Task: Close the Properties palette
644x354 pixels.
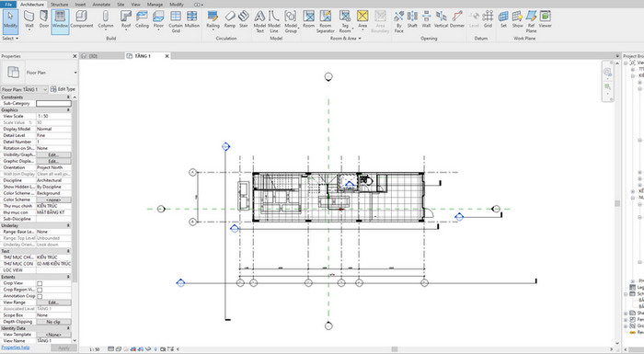Action: tap(75, 56)
